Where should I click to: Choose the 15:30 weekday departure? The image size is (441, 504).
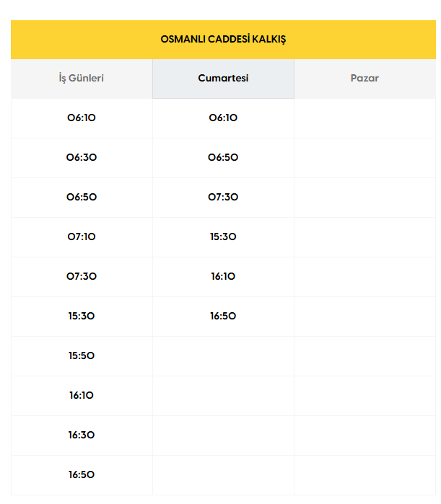(x=82, y=316)
